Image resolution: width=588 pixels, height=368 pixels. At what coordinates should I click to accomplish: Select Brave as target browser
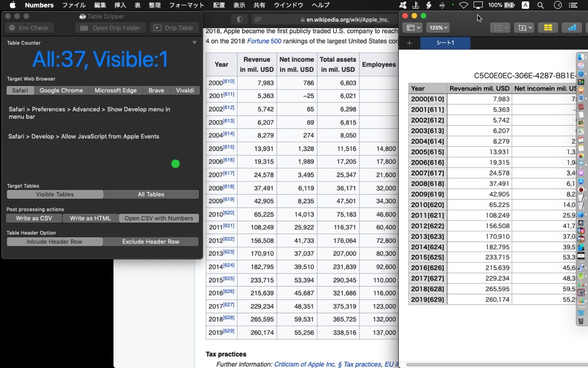coord(156,90)
